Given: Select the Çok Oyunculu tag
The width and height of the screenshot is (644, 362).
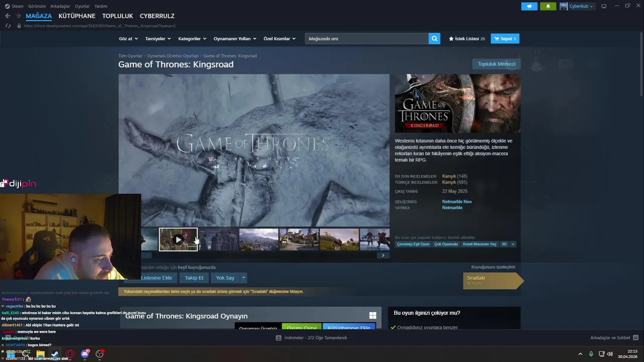Looking at the screenshot, I should pyautogui.click(x=446, y=244).
